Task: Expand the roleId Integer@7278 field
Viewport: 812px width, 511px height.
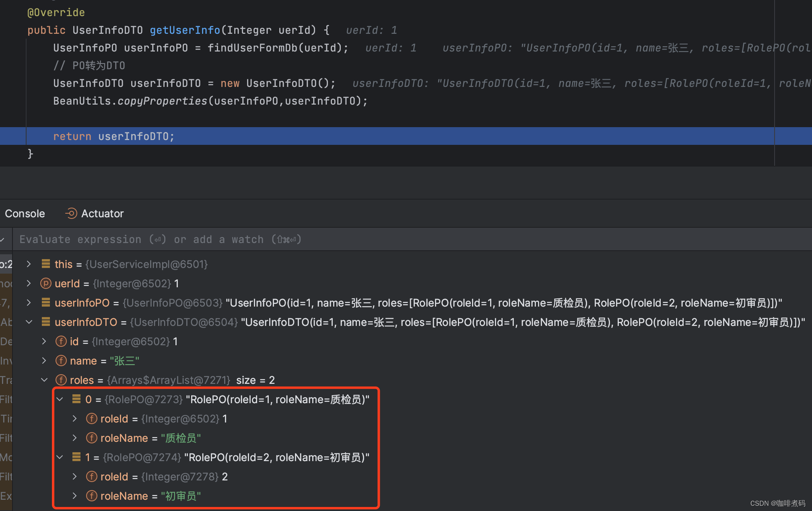Action: pos(75,476)
